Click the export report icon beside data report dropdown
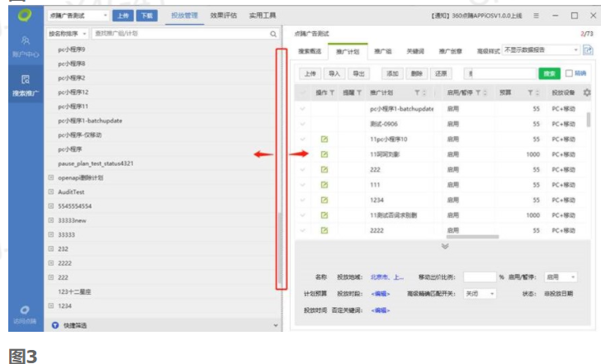The height and width of the screenshot is (364, 601). click(x=588, y=50)
